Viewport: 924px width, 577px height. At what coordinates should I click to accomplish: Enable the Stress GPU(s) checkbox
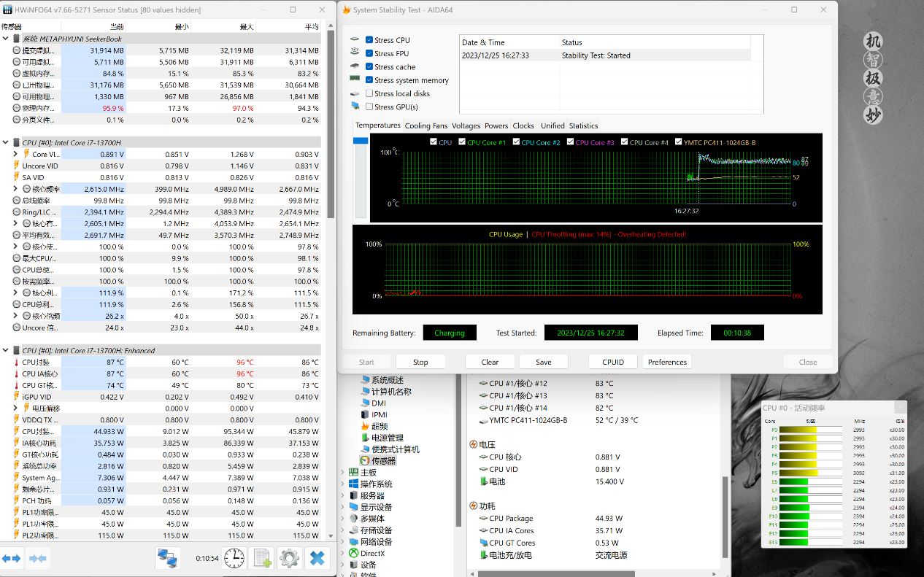(x=369, y=107)
